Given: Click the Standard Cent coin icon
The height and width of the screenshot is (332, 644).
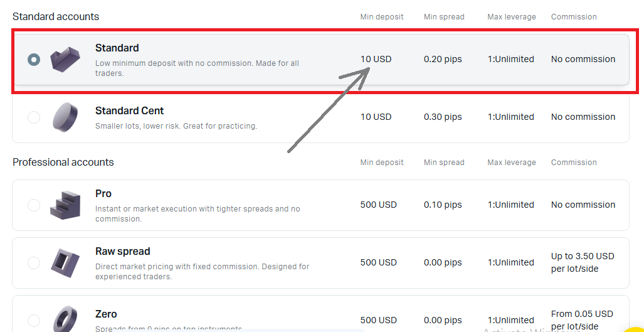Looking at the screenshot, I should tap(65, 117).
